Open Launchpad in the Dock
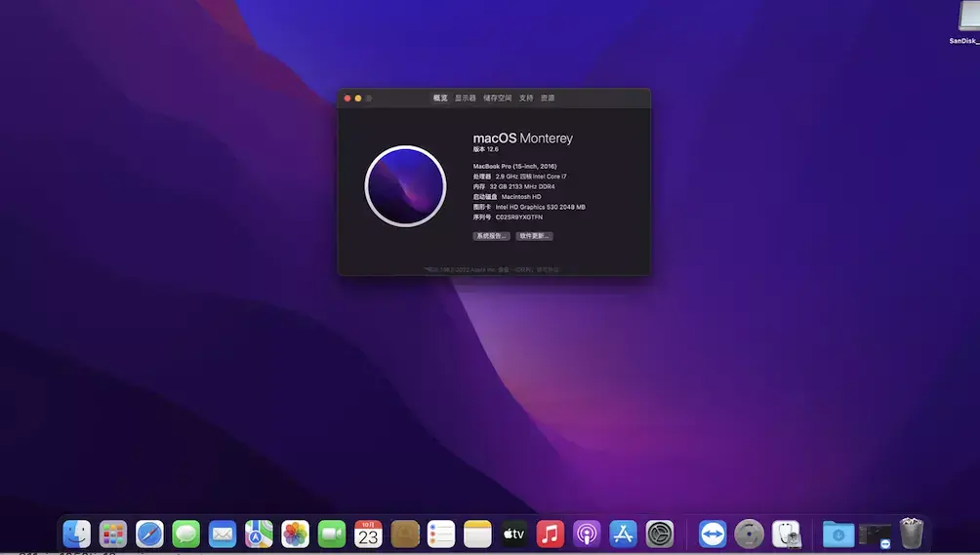 click(x=113, y=535)
